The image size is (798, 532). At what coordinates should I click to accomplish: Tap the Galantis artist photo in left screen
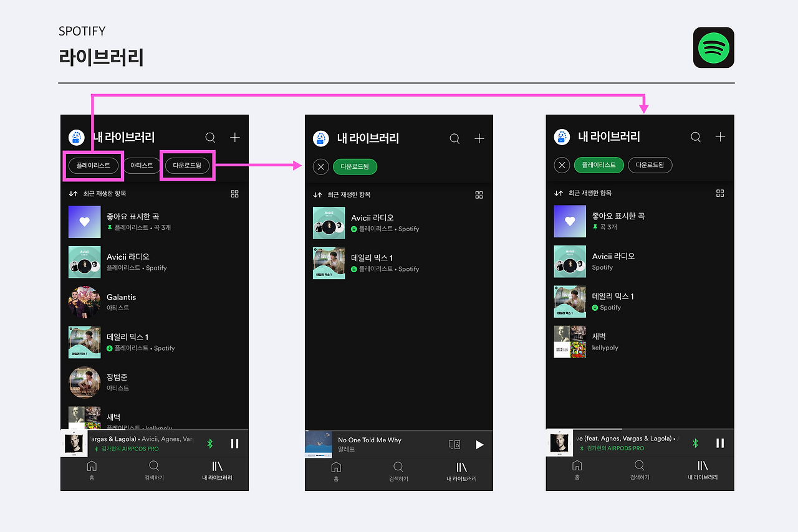[84, 302]
